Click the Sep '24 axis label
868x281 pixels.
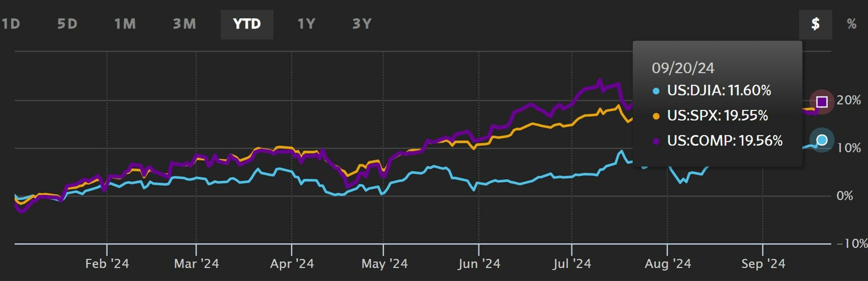[763, 264]
